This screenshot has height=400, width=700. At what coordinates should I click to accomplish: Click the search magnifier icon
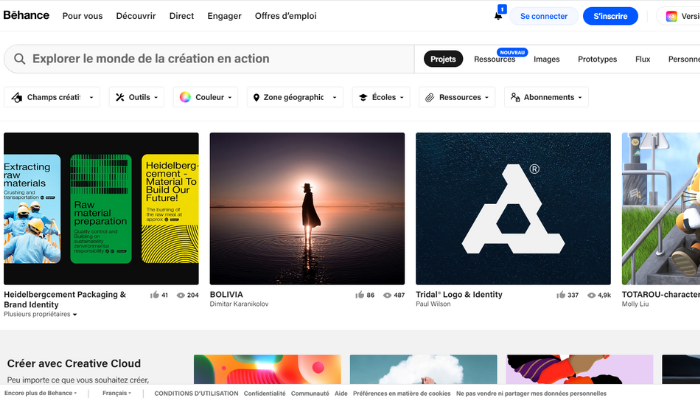point(19,58)
